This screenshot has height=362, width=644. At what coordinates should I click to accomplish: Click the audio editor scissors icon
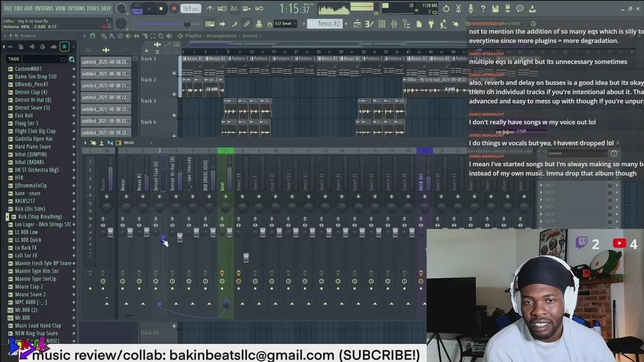tap(458, 9)
